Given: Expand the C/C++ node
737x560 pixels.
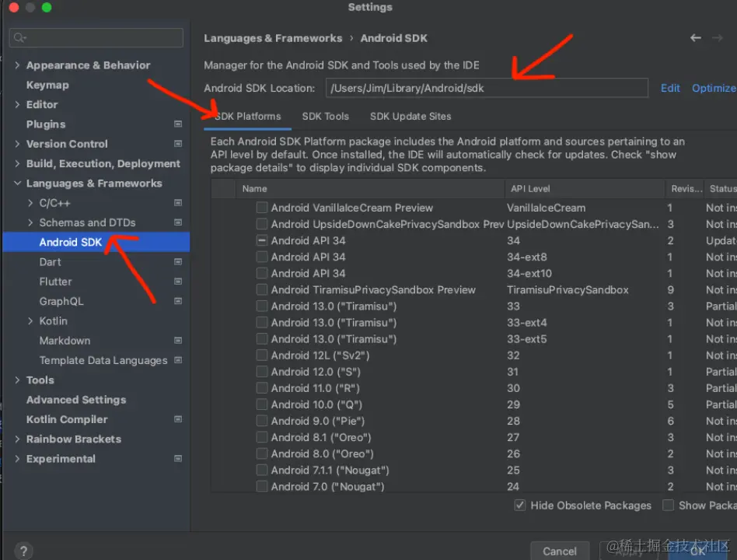Looking at the screenshot, I should [30, 203].
